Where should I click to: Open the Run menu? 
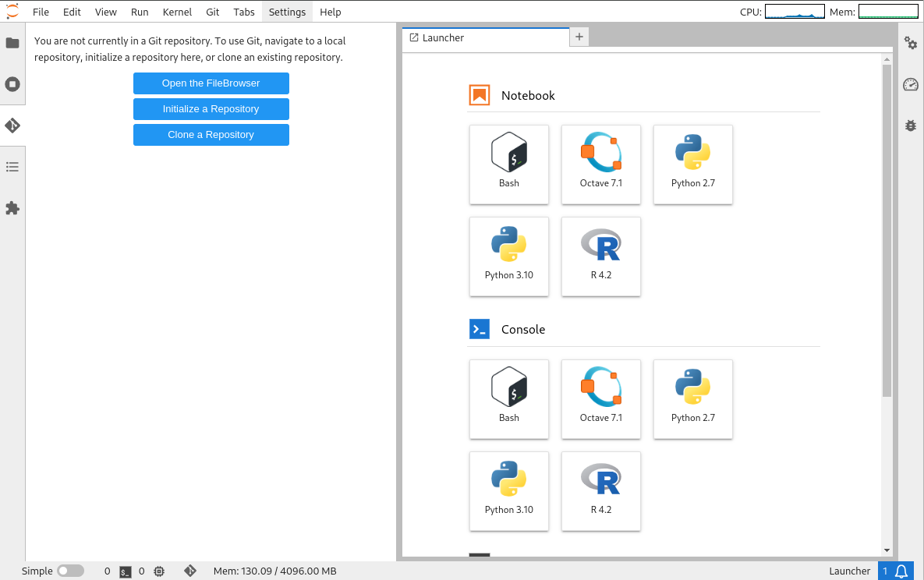[140, 12]
